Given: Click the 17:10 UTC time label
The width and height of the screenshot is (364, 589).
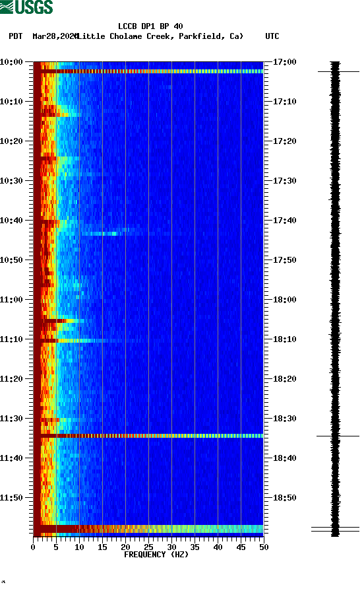Looking at the screenshot, I should 284,102.
